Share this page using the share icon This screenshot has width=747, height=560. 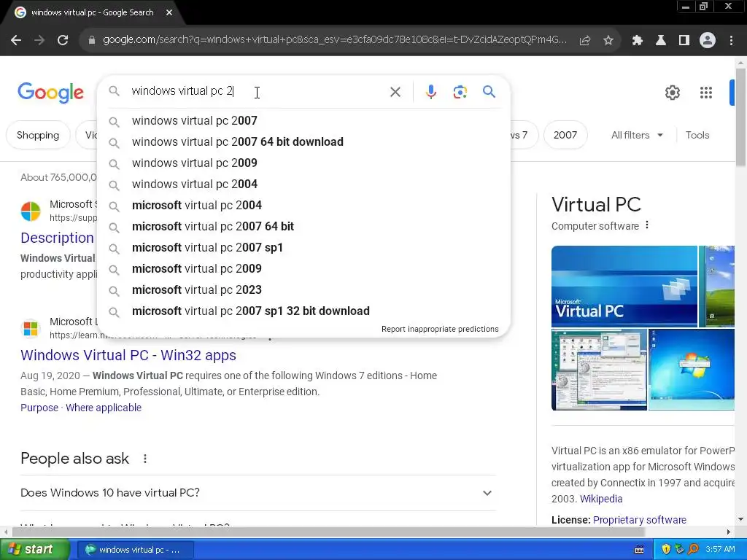tap(585, 41)
